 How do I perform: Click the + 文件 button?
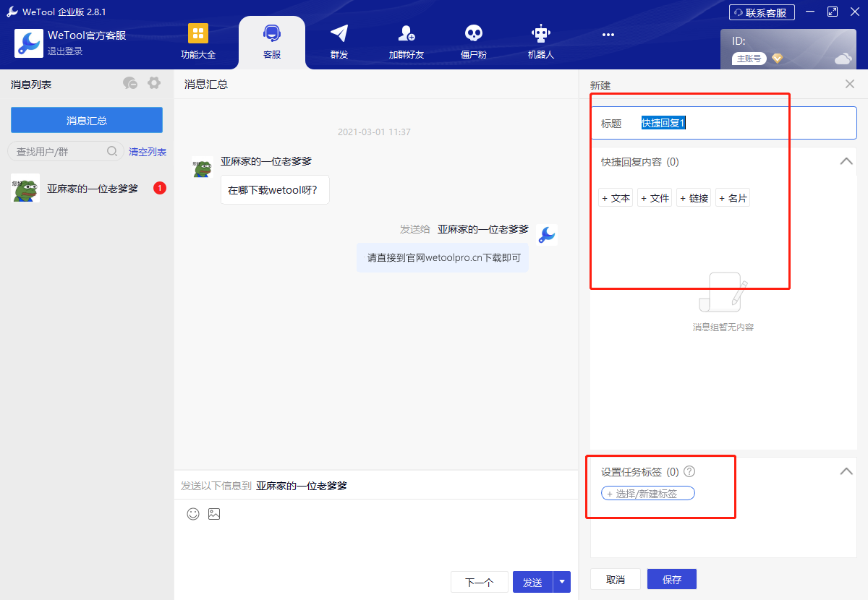pyautogui.click(x=655, y=198)
